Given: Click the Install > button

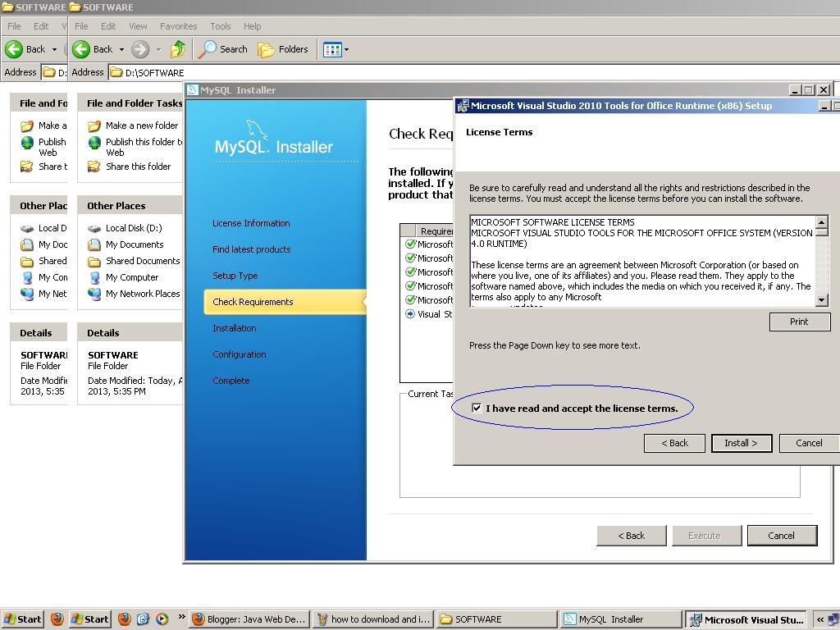Looking at the screenshot, I should [742, 443].
